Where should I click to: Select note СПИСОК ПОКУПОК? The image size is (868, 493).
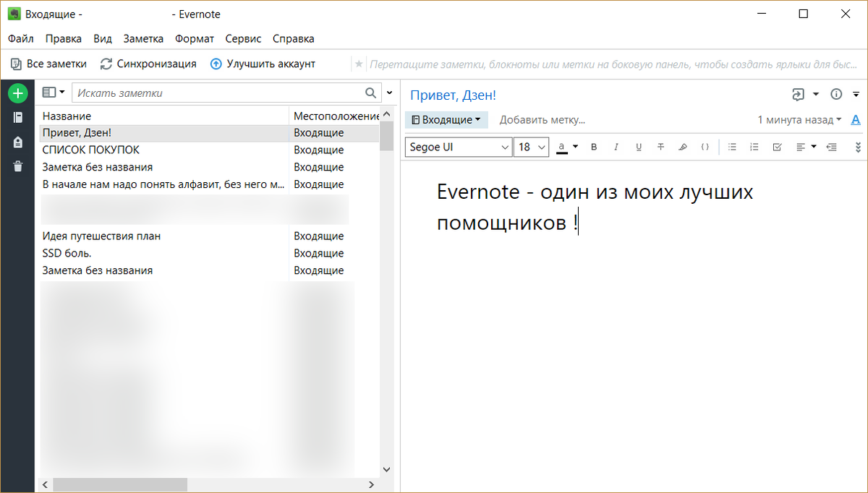[209, 150]
